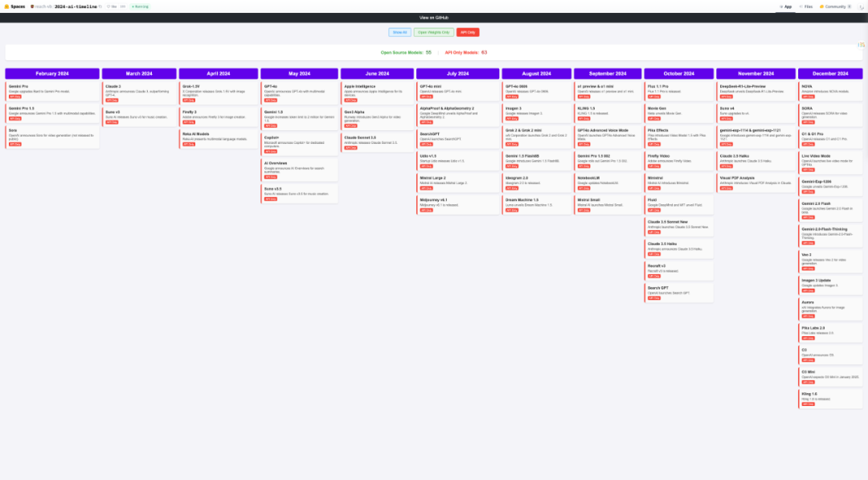
Task: Select the Claude 3 card in March
Action: click(140, 93)
